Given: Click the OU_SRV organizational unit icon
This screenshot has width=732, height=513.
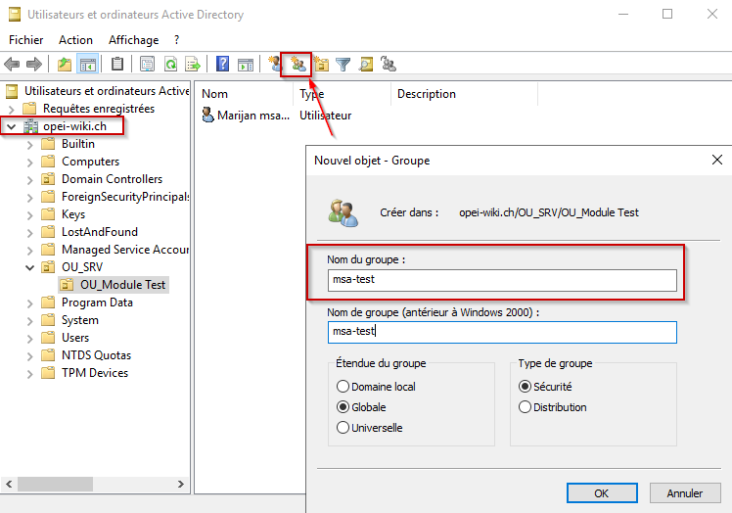Looking at the screenshot, I should pos(48,267).
